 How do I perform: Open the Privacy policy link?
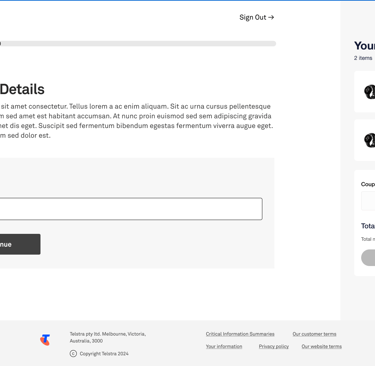pos(274,346)
